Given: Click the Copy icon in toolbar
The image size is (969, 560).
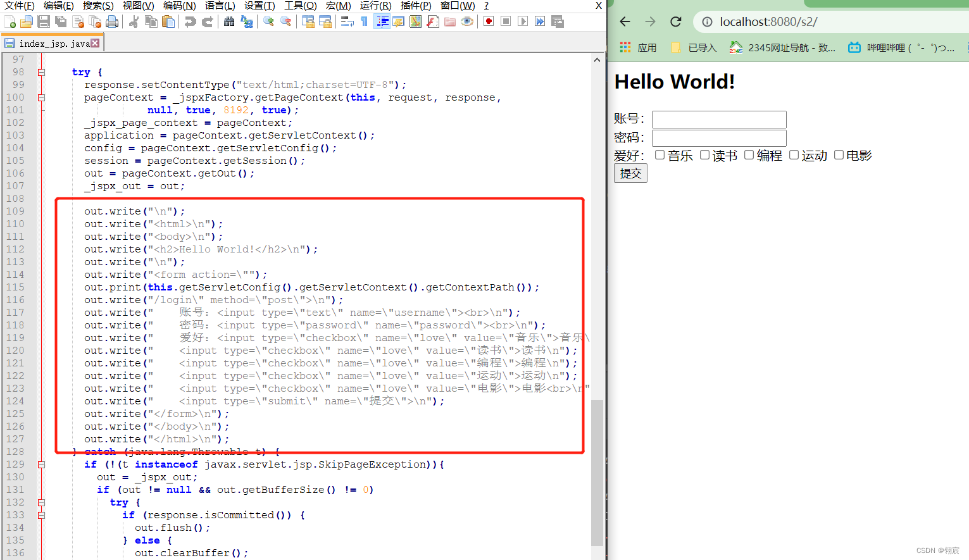Looking at the screenshot, I should [151, 22].
